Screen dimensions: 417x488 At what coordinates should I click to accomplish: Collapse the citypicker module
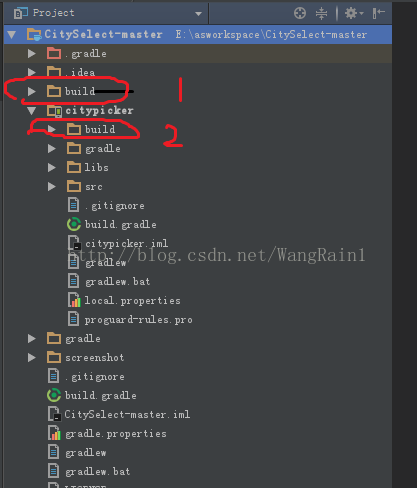[x=32, y=110]
